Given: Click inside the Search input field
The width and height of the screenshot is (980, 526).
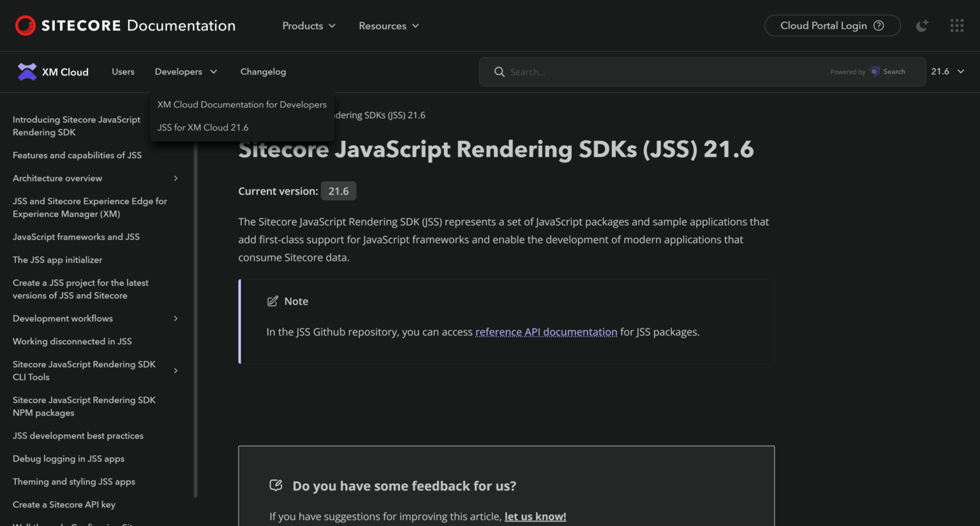Looking at the screenshot, I should pyautogui.click(x=606, y=71).
